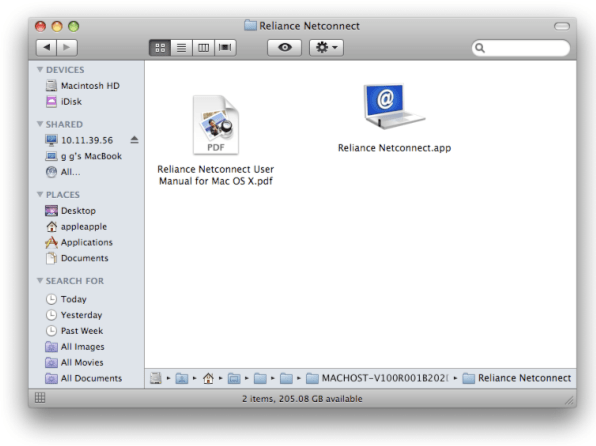The height and width of the screenshot is (446, 596).
Task: Go back with the left arrow button
Action: pyautogui.click(x=46, y=48)
